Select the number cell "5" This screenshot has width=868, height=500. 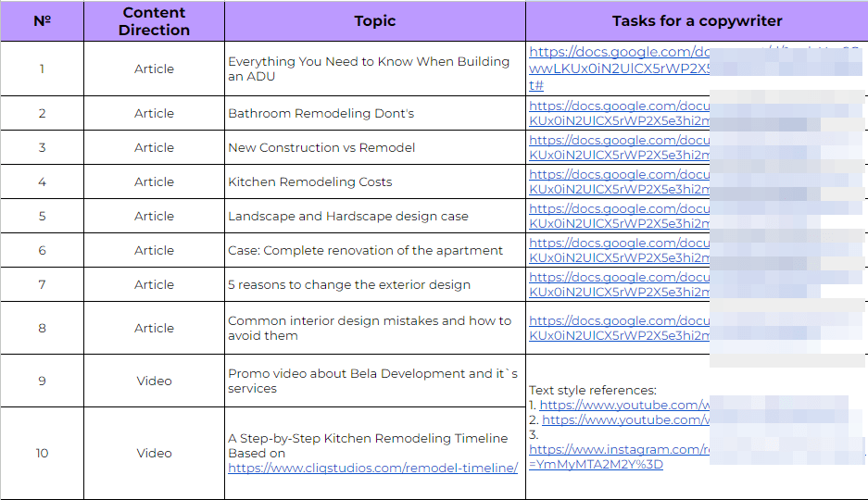point(42,217)
